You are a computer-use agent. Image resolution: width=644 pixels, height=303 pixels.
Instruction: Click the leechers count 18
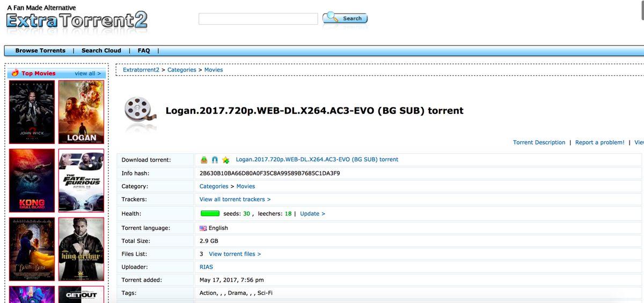pos(288,214)
